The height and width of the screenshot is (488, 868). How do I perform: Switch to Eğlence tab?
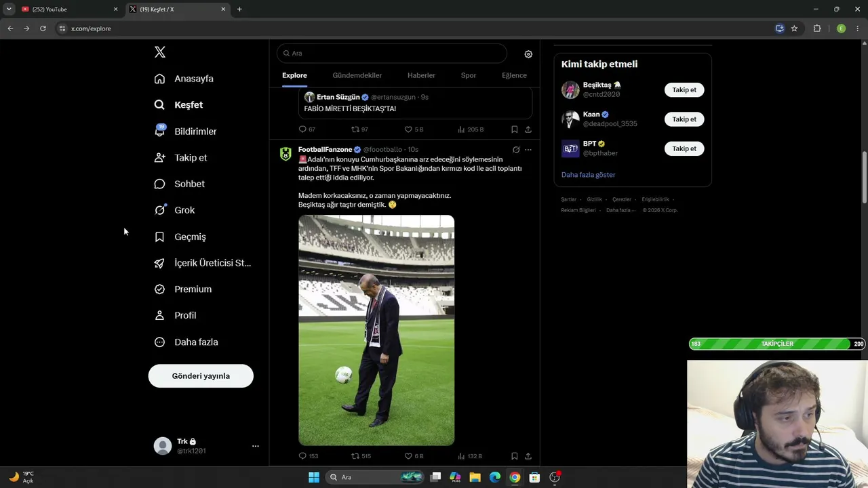pos(514,75)
